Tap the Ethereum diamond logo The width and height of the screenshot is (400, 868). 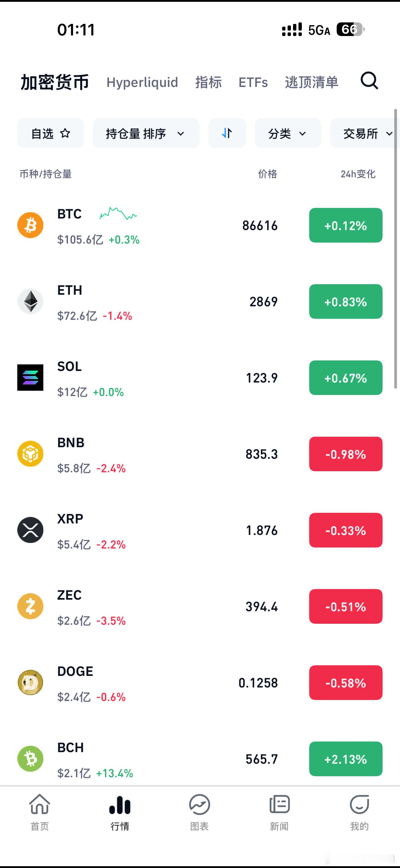[30, 301]
